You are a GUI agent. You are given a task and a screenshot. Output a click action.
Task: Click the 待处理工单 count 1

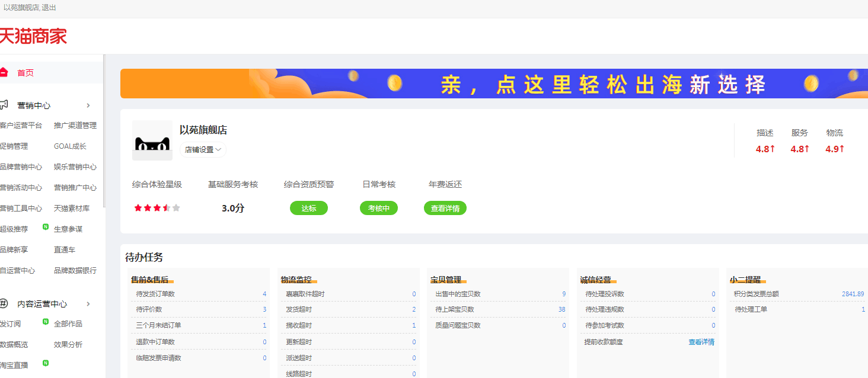(863, 309)
